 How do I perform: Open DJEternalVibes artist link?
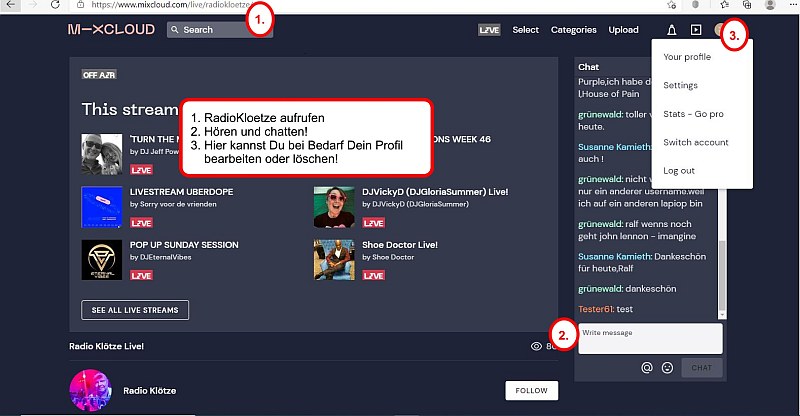[166, 257]
